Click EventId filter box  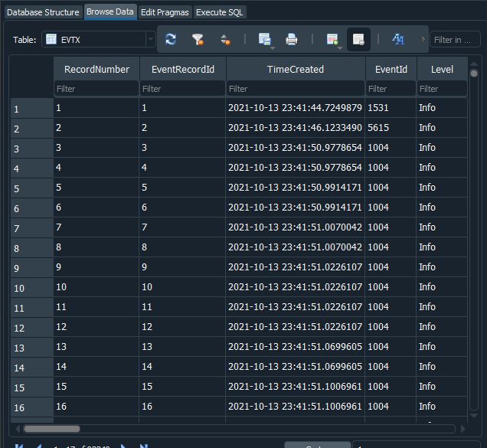[x=391, y=89]
